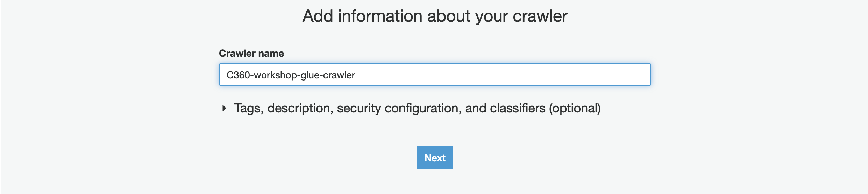868x194 pixels.
Task: Proceed to the next crawler setup step
Action: (435, 158)
